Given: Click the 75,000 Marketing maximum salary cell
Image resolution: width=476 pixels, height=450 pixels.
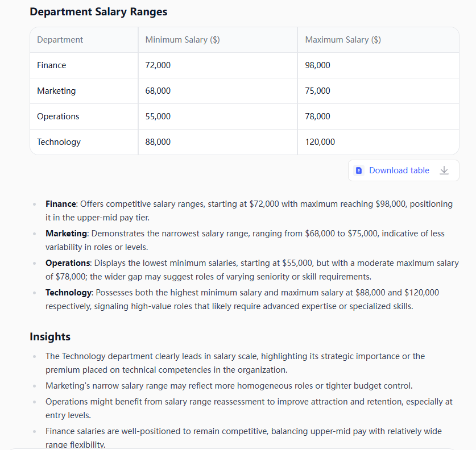Looking at the screenshot, I should 317,91.
